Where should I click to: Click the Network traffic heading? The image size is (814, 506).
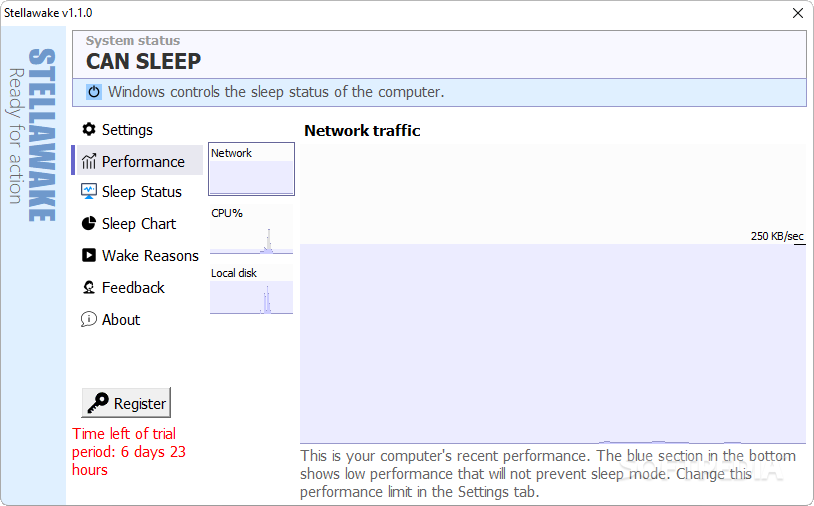362,131
